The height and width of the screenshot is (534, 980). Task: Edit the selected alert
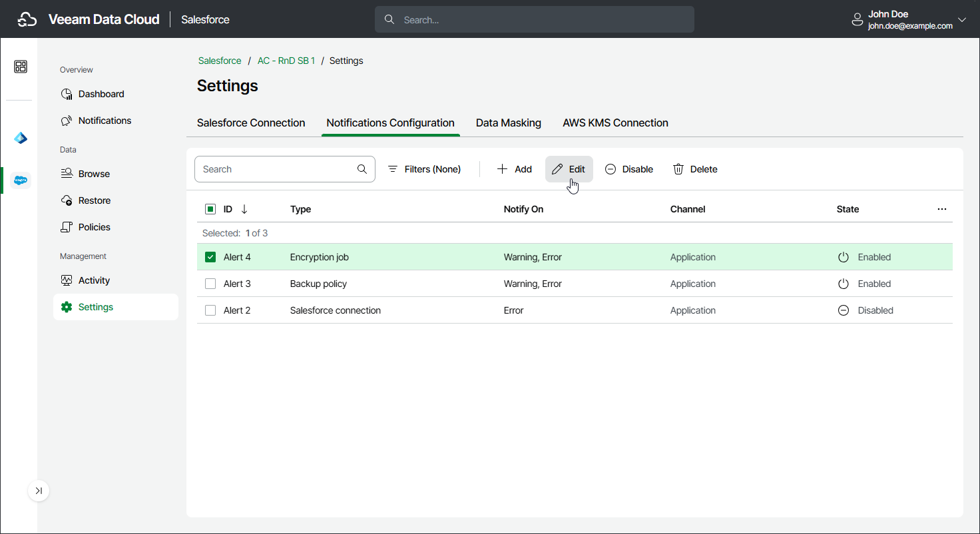click(569, 169)
